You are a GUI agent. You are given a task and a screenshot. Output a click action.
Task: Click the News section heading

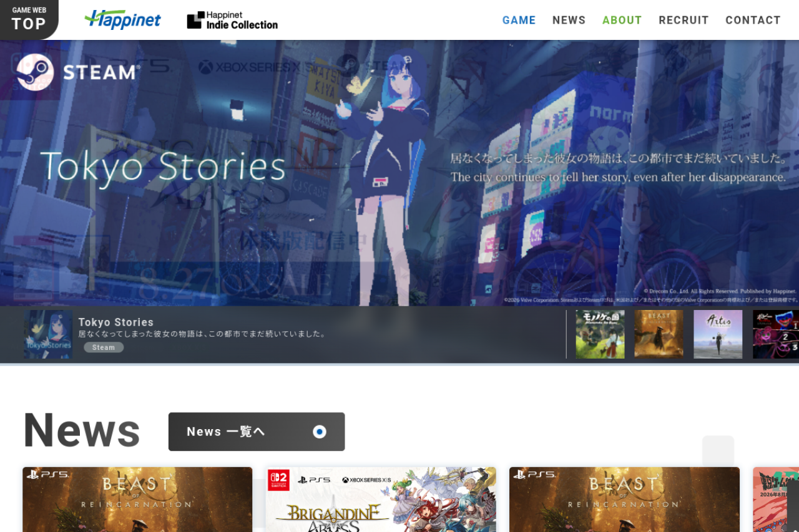82,430
